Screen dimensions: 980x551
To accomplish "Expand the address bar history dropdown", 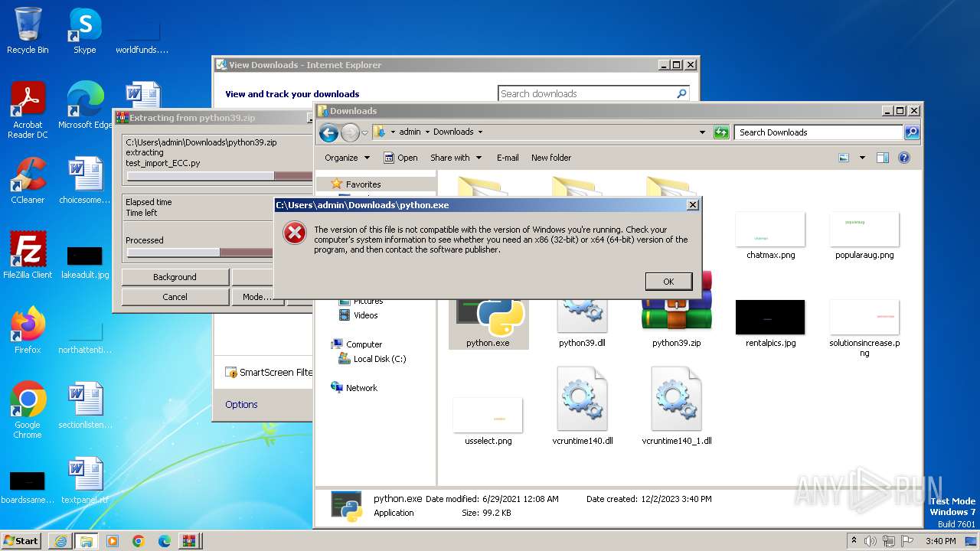I will pos(702,132).
